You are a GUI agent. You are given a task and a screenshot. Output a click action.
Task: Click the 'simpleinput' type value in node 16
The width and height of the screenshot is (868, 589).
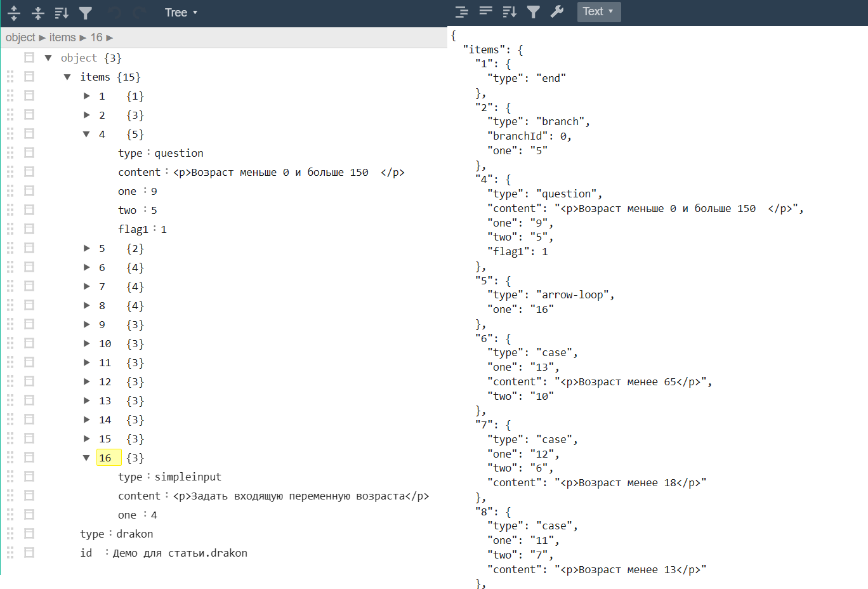click(x=188, y=477)
